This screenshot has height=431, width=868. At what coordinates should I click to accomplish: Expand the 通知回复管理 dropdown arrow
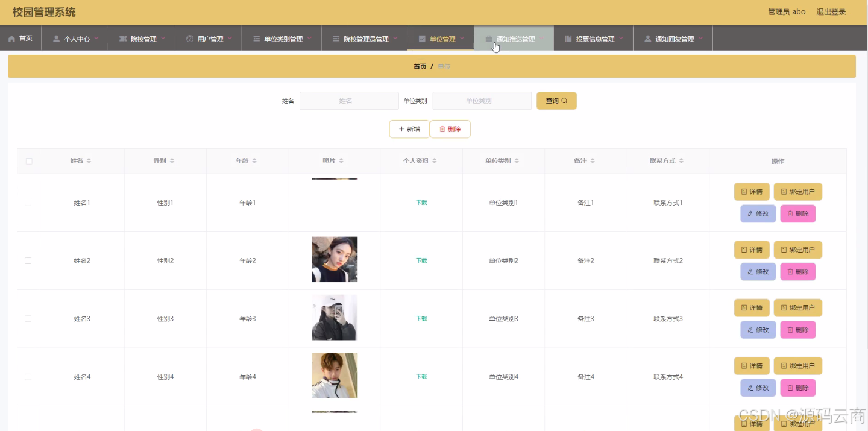[700, 38]
